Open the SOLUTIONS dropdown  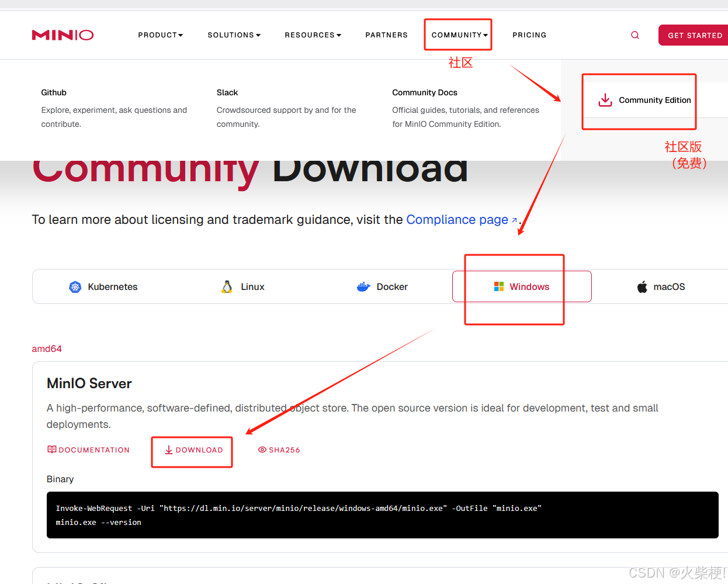tap(234, 35)
